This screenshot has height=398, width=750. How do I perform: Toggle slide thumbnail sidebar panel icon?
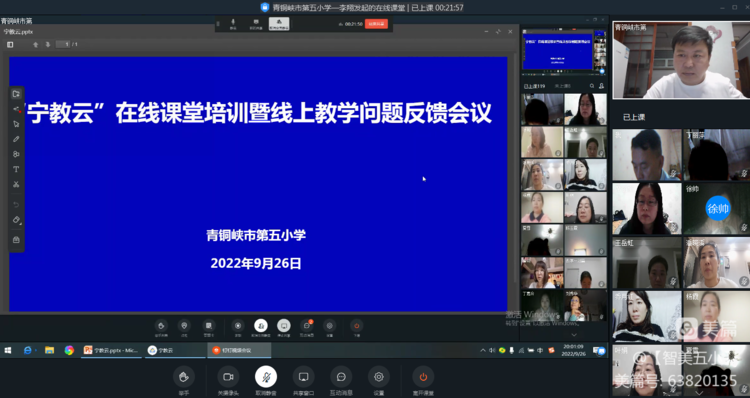click(10, 44)
